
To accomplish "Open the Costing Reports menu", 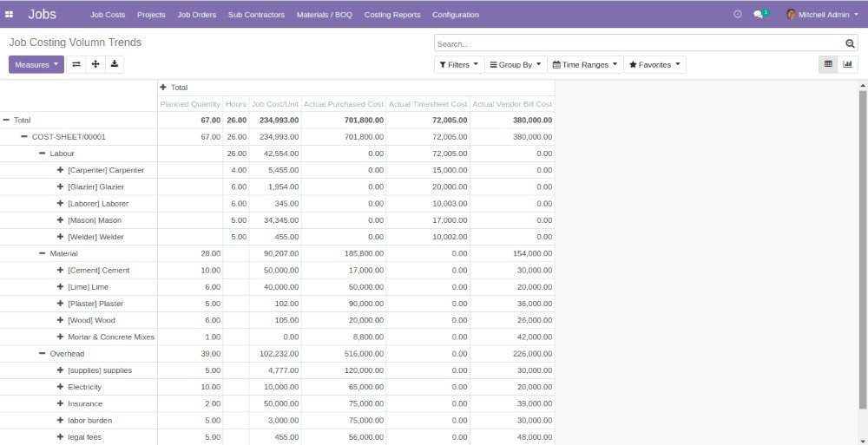I will [x=391, y=15].
